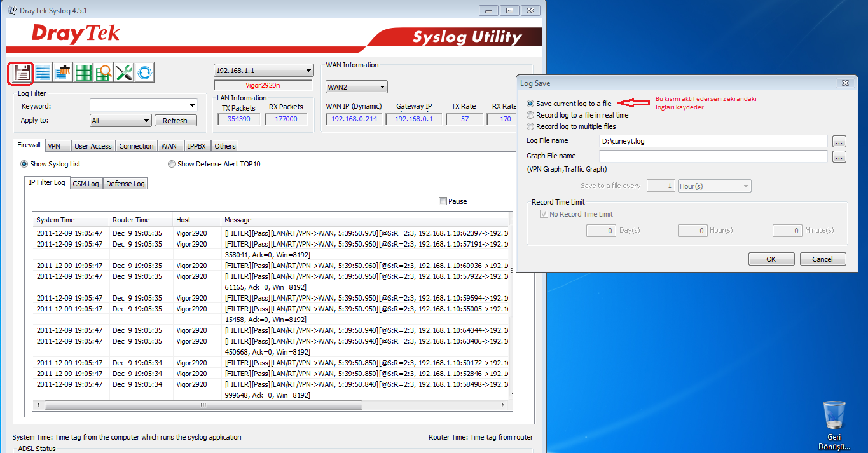Select 'Show Defense Alert TOP10' radio button
The width and height of the screenshot is (868, 453).
(172, 164)
